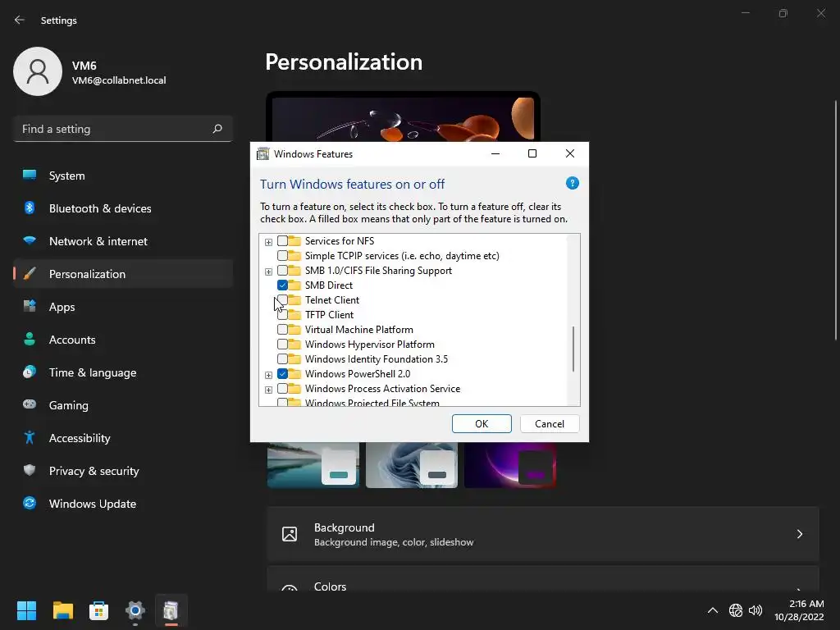Check Windows Identity Foundation 3.5 checkbox

[x=282, y=359]
